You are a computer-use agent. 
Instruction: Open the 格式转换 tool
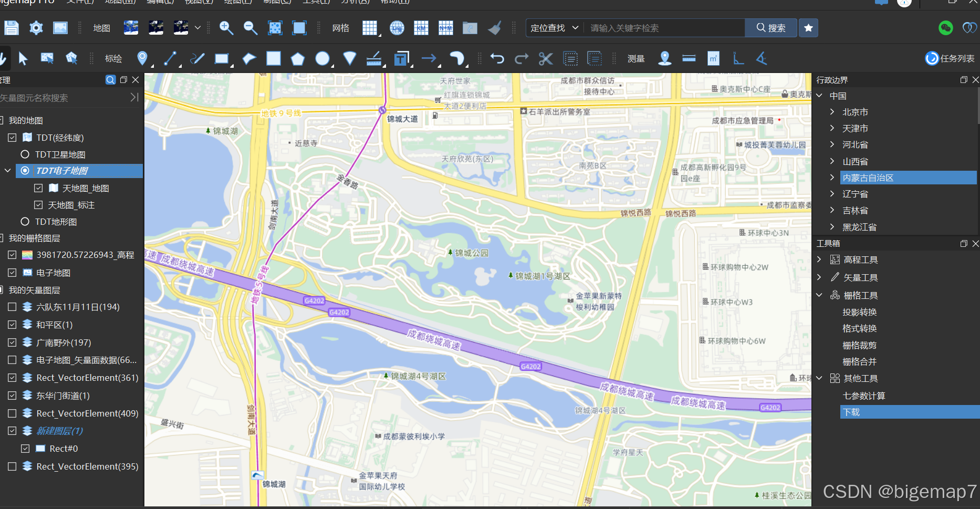point(860,328)
